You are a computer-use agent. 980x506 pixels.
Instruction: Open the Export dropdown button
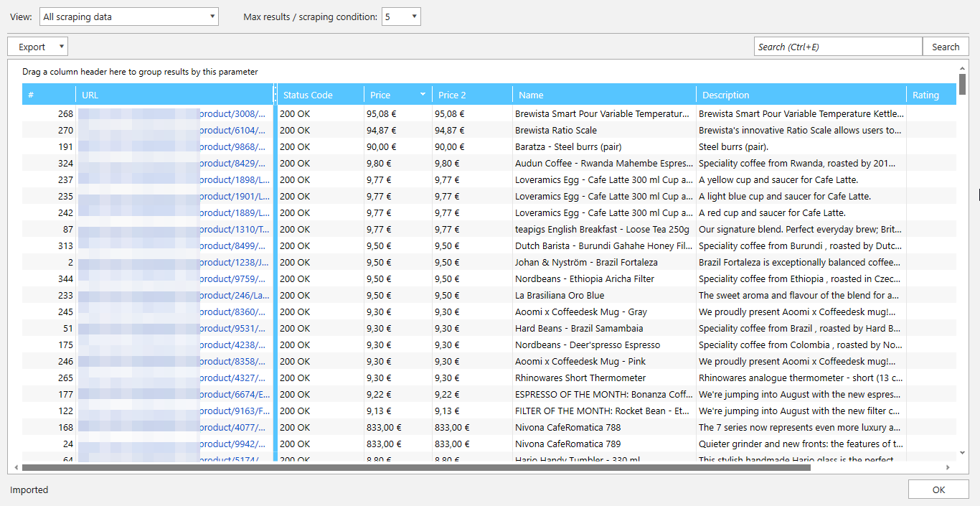pos(37,47)
